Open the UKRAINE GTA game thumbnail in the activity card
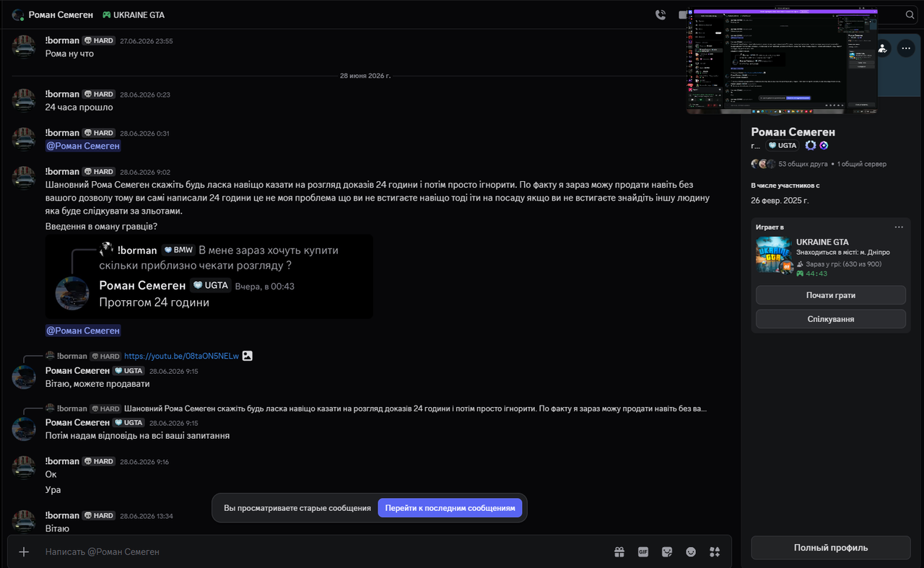The width and height of the screenshot is (924, 568). [773, 255]
